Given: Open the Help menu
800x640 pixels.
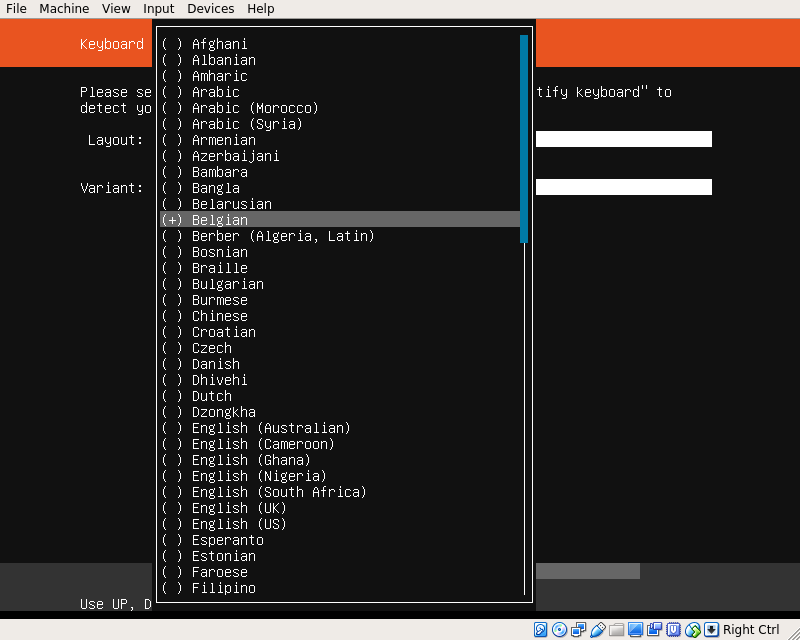Looking at the screenshot, I should click(x=261, y=9).
